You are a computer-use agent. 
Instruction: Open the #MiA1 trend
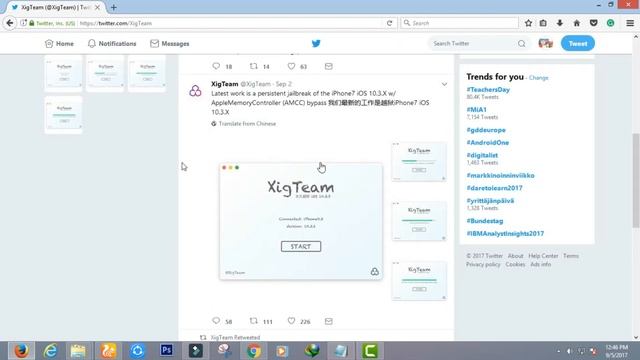476,109
